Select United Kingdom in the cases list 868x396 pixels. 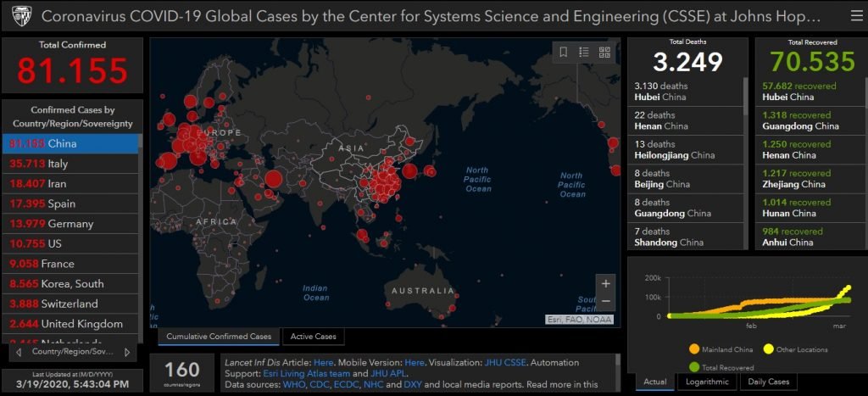pos(70,323)
